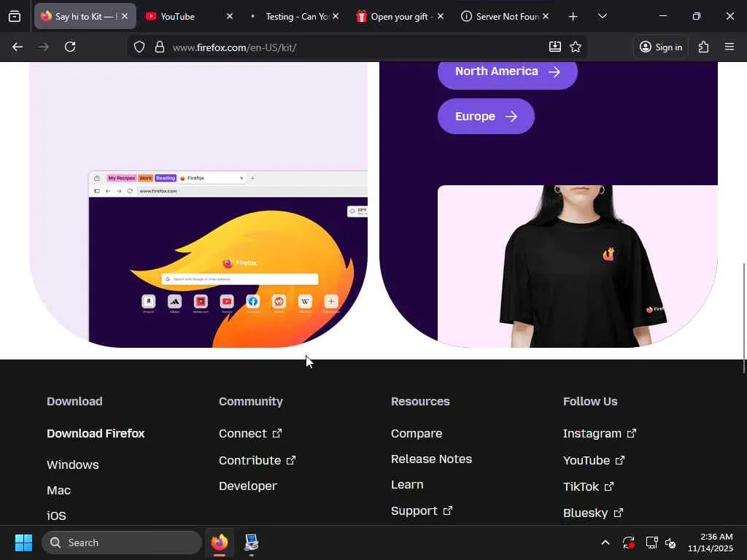Close the YouTube tab

tap(230, 16)
